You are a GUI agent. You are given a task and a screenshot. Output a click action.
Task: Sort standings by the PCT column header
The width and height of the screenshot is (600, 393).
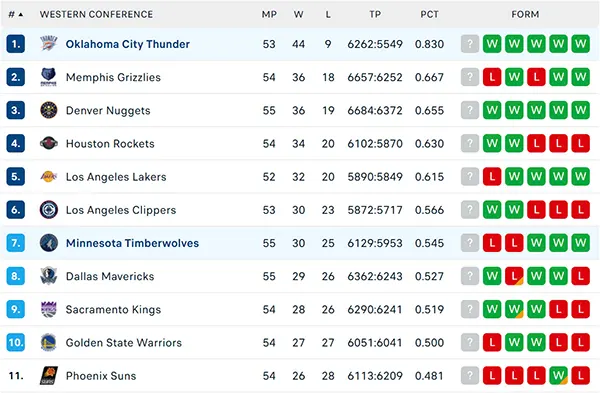[429, 15]
